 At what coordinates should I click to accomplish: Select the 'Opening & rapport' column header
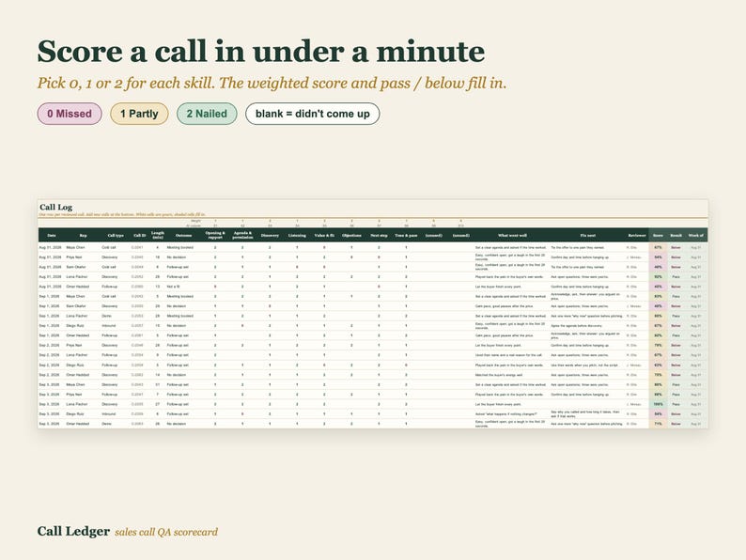click(215, 235)
